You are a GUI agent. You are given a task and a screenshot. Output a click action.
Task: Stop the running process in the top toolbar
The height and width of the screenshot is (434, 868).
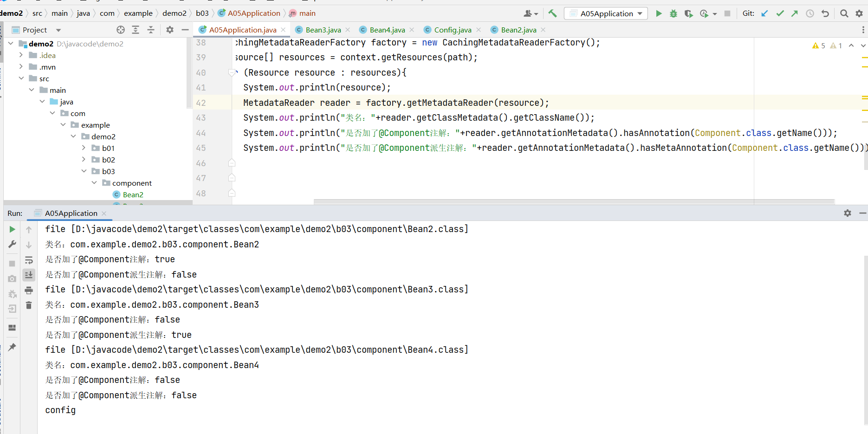click(727, 13)
